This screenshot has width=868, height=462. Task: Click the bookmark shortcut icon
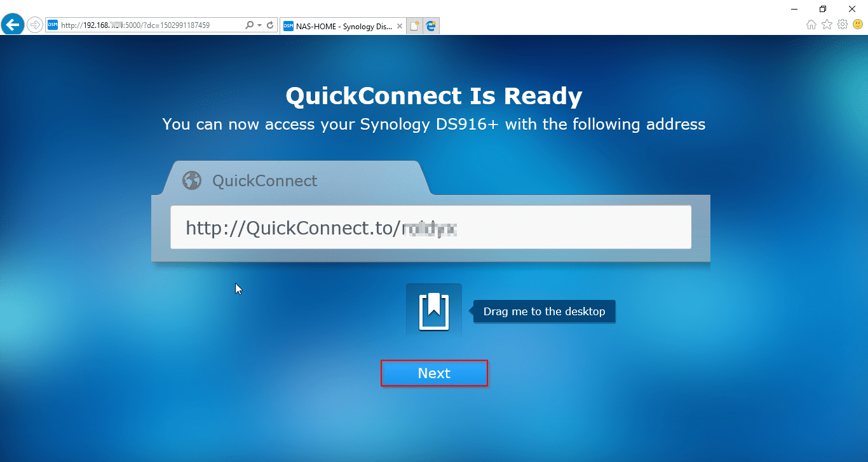click(434, 311)
